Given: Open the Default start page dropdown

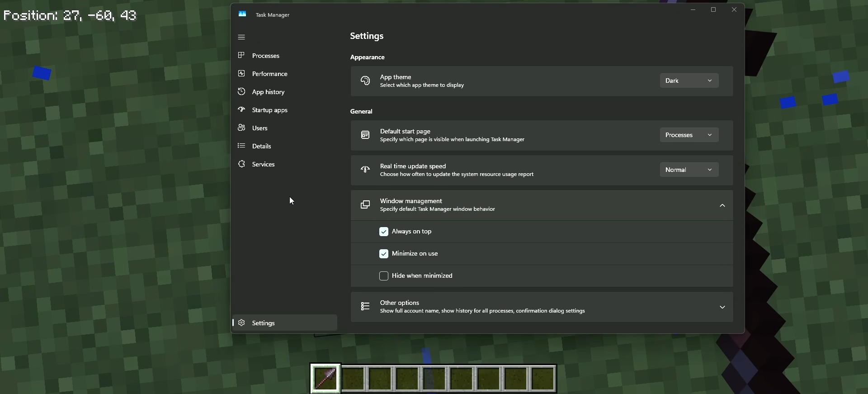Looking at the screenshot, I should 689,135.
